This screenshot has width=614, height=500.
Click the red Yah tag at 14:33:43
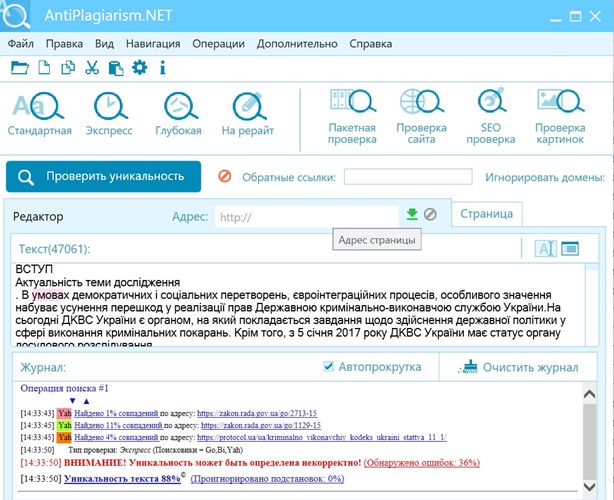65,413
